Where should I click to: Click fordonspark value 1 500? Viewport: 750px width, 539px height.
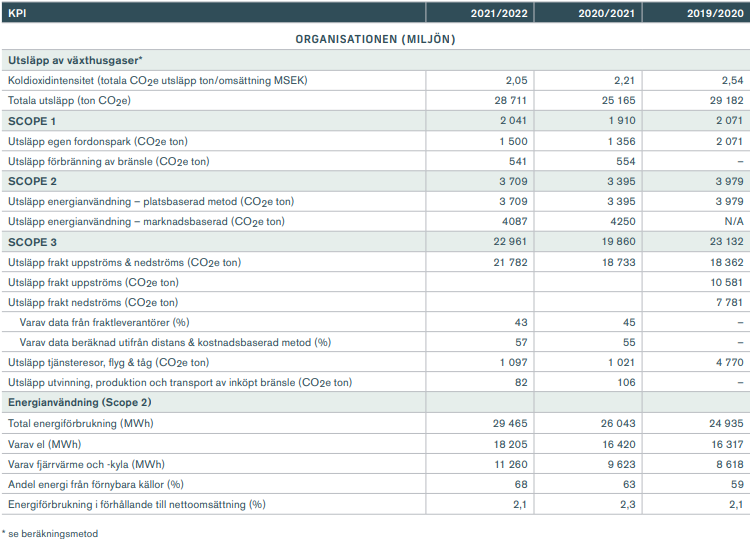(513, 142)
